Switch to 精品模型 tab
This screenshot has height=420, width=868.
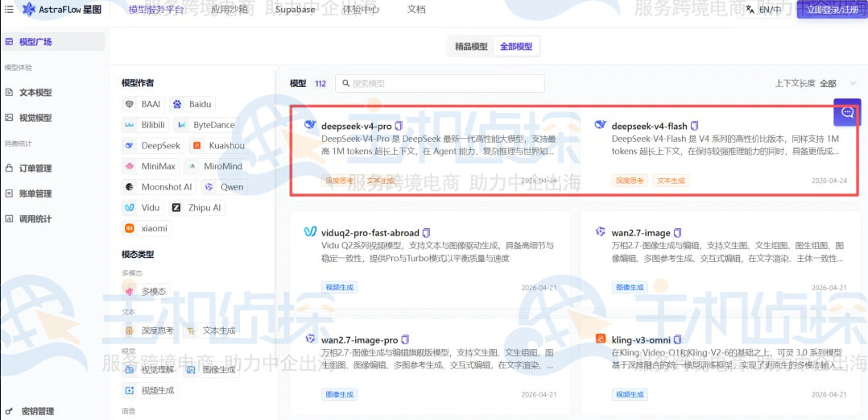pos(471,47)
